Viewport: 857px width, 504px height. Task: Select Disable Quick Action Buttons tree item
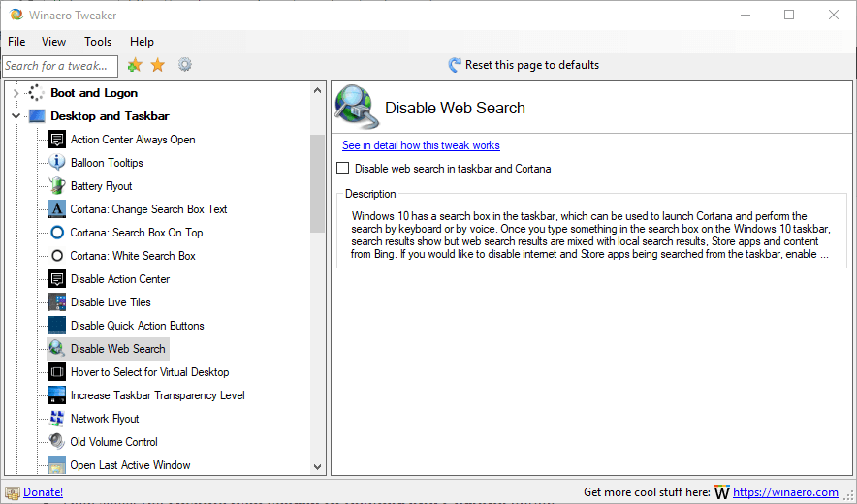138,326
